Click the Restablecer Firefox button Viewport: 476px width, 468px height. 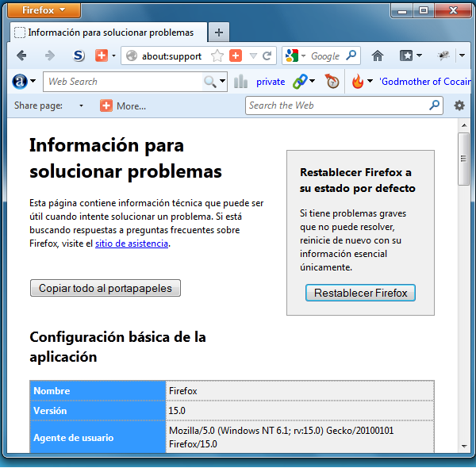[x=360, y=293]
